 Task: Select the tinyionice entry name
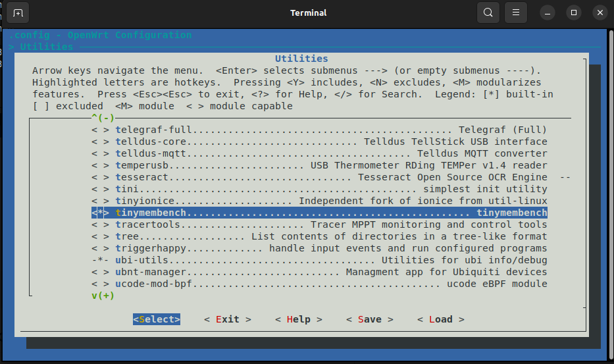point(145,201)
